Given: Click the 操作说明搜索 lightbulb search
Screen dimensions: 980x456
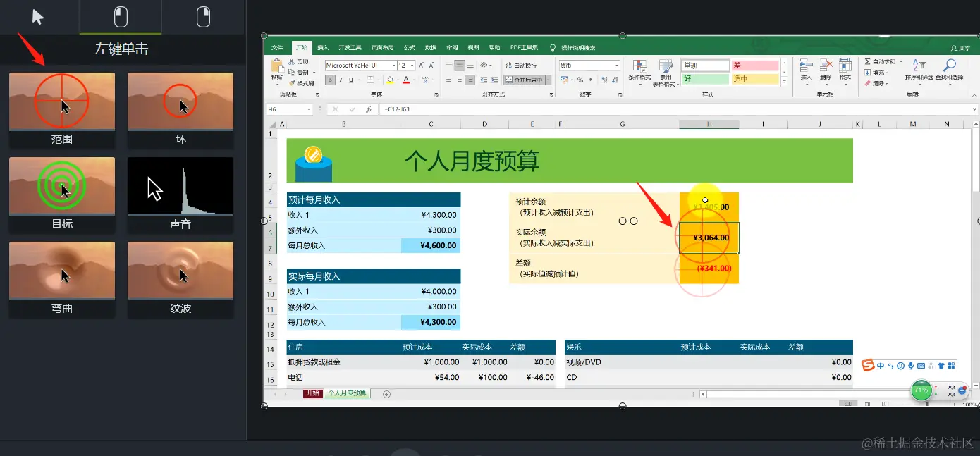Looking at the screenshot, I should (x=573, y=48).
